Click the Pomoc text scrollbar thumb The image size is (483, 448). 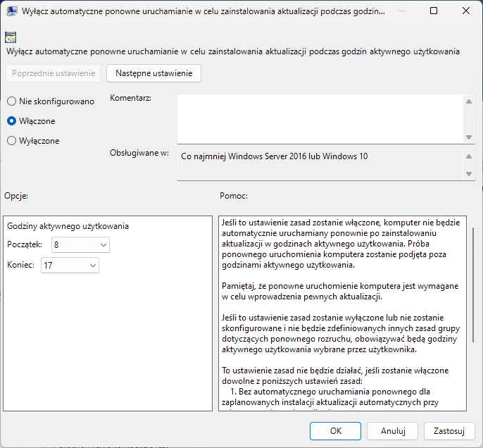point(473,285)
